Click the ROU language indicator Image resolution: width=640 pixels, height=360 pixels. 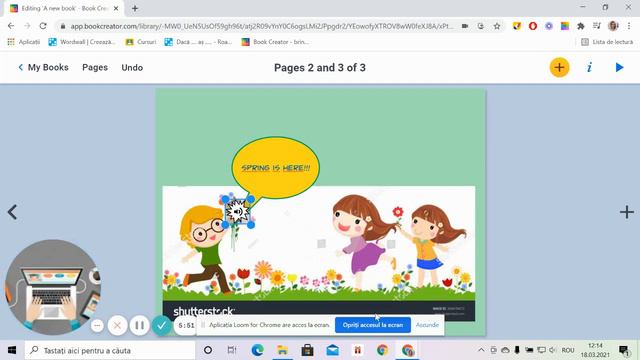click(568, 350)
